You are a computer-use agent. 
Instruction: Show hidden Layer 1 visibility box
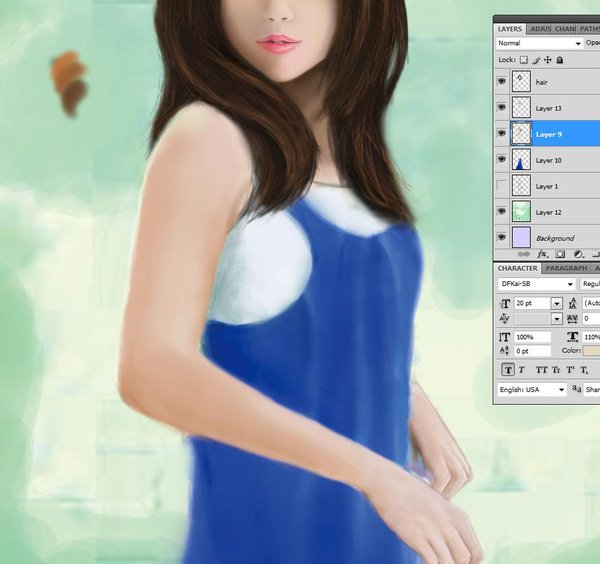pyautogui.click(x=501, y=186)
